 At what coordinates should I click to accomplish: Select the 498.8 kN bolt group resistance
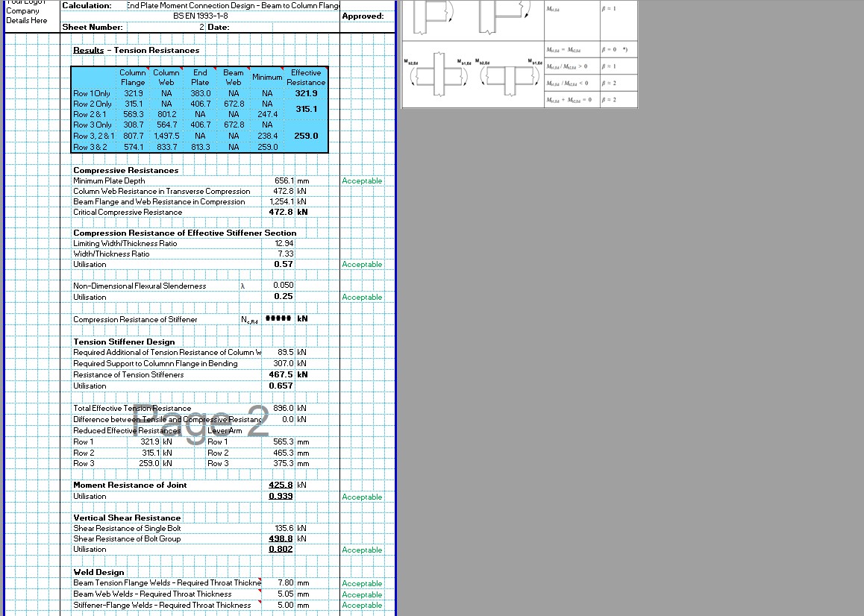[281, 539]
